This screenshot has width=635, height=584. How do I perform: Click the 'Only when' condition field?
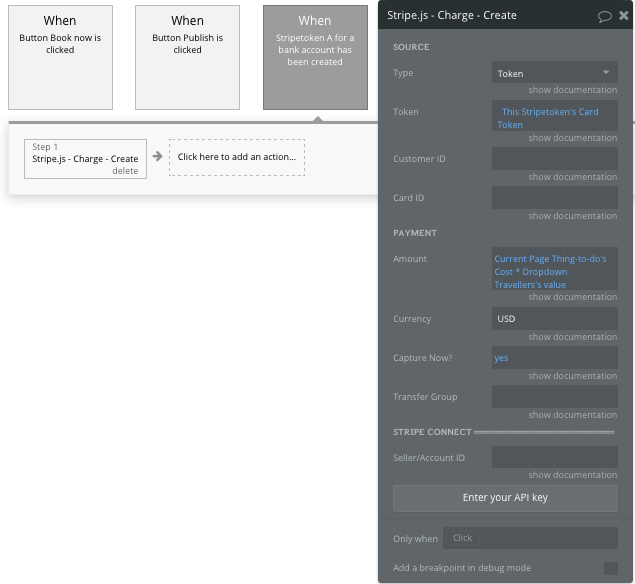pos(530,538)
